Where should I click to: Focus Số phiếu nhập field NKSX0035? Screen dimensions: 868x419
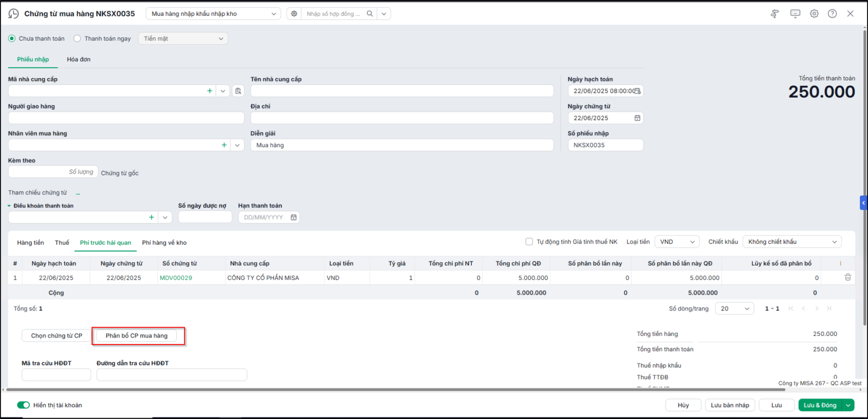(x=605, y=145)
